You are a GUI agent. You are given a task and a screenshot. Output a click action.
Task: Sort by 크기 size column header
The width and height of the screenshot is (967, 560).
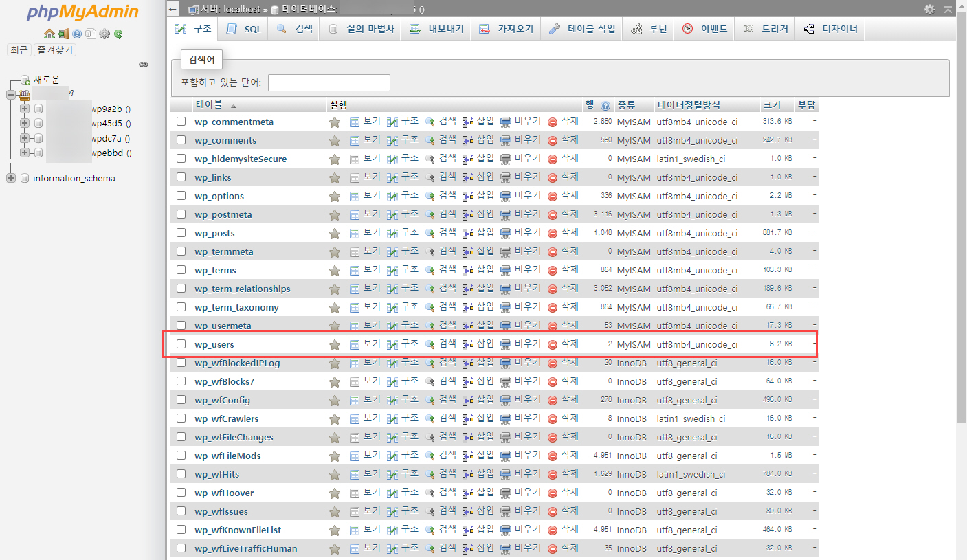(x=772, y=105)
